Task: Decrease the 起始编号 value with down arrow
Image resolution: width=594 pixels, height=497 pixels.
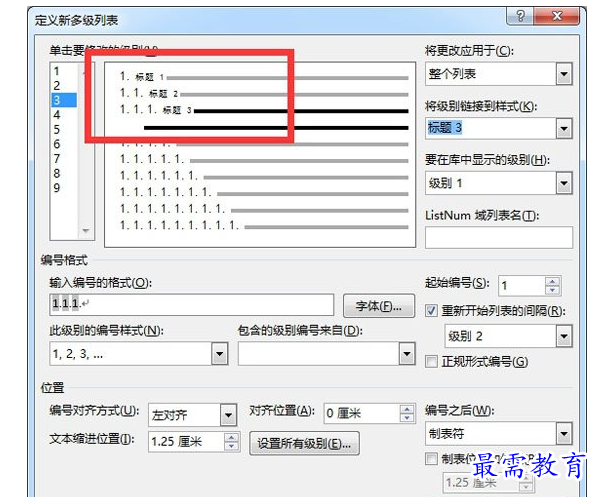Action: 552,291
